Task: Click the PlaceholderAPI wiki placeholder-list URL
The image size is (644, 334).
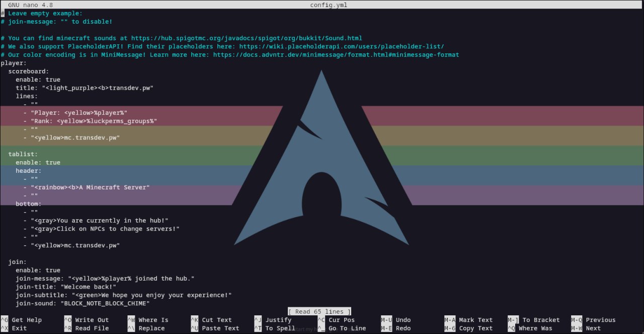Action: tap(341, 46)
